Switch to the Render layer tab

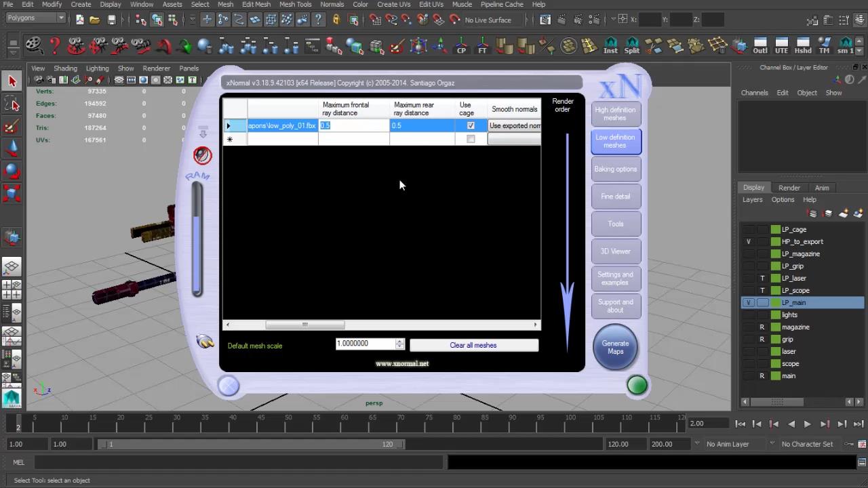point(789,188)
